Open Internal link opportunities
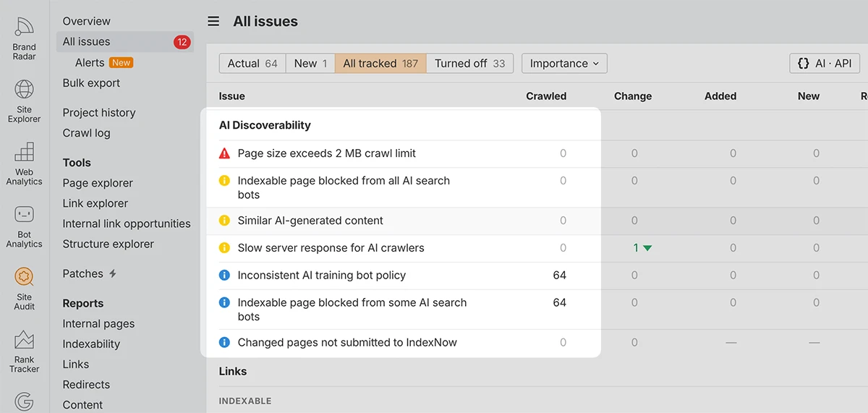This screenshot has height=413, width=868. coord(127,224)
